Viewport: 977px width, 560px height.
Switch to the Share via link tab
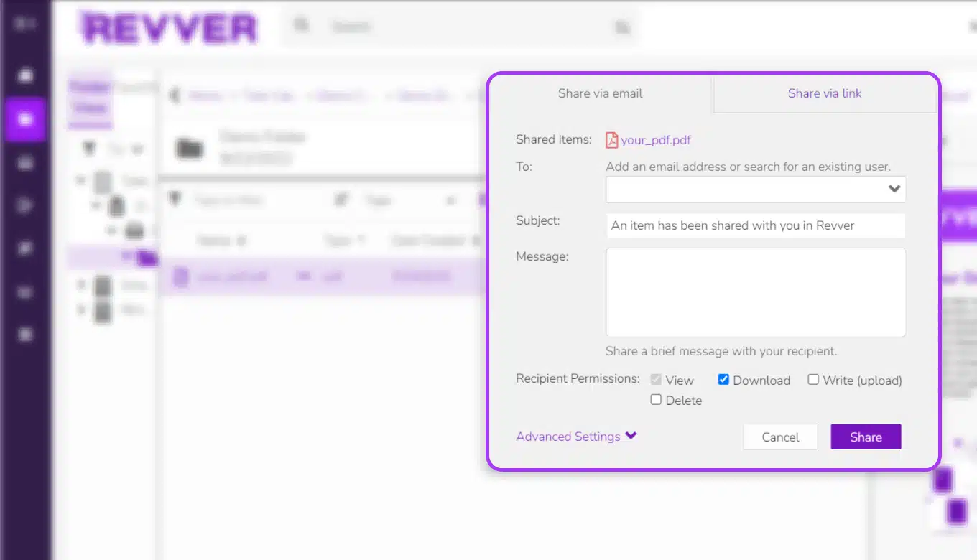point(825,93)
